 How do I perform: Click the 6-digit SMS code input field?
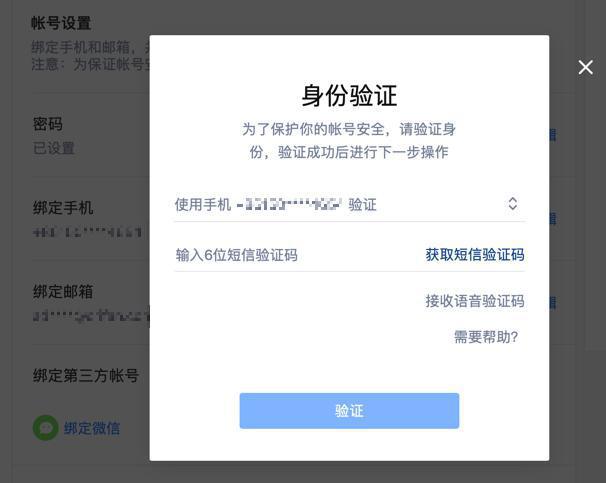pyautogui.click(x=296, y=255)
